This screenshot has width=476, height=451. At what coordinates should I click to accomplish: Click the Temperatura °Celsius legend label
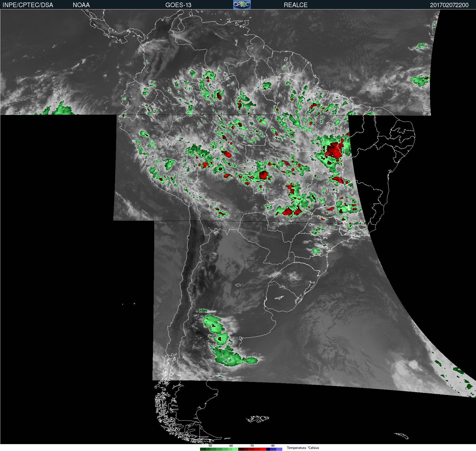(303, 448)
